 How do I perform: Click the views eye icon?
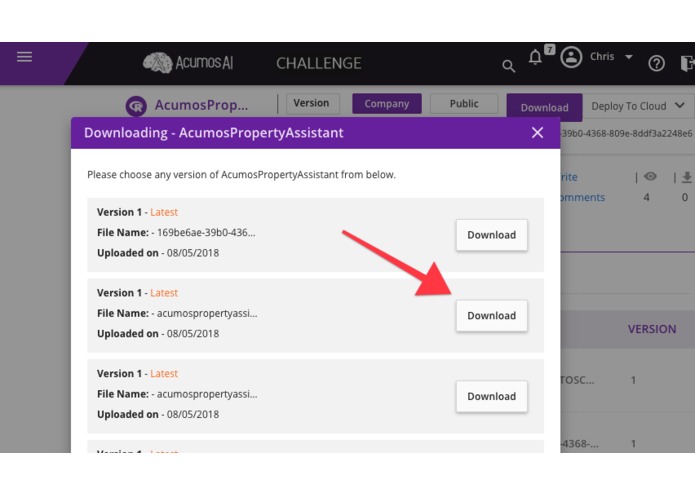[x=650, y=176]
